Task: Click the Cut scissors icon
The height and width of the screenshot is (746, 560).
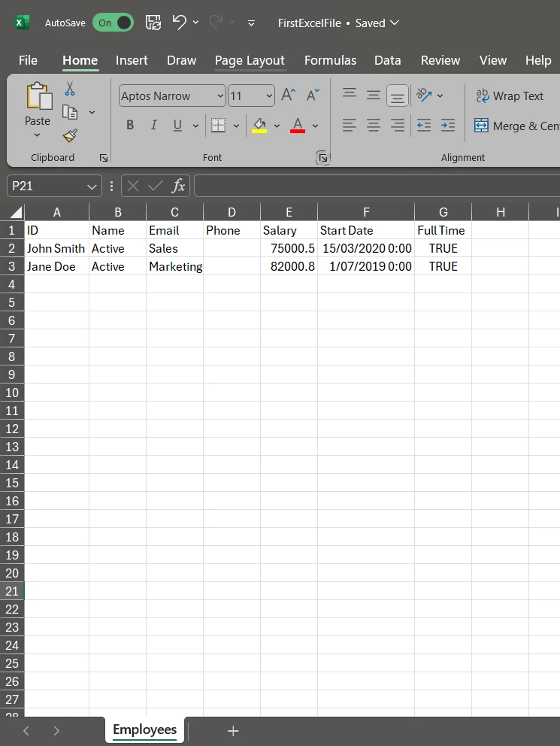Action: coord(70,89)
